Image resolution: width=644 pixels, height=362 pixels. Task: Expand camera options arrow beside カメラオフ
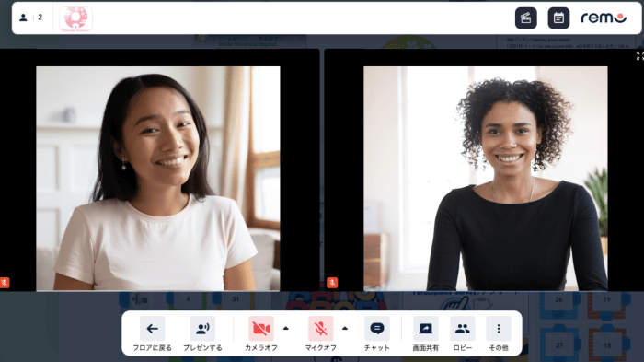pyautogui.click(x=286, y=328)
